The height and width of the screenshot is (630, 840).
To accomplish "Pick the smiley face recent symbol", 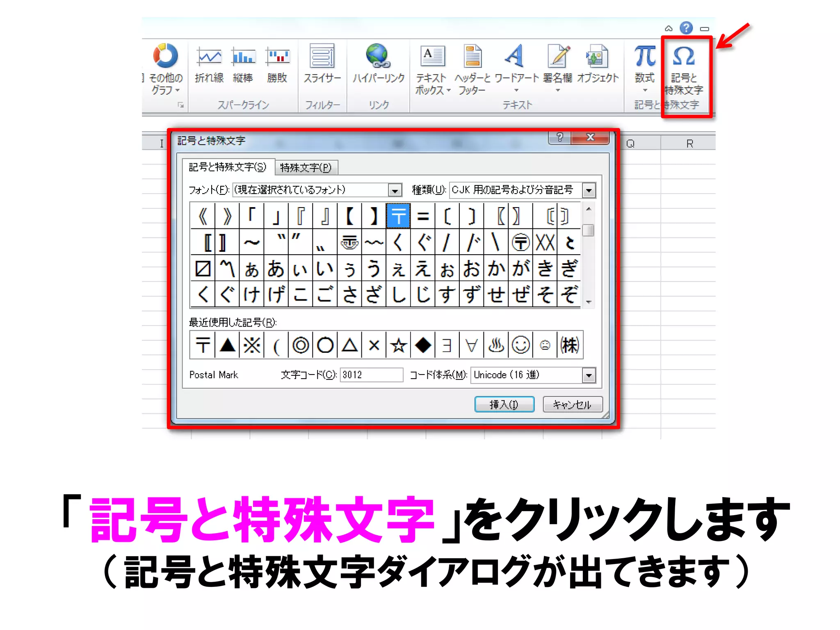I will 520,345.
